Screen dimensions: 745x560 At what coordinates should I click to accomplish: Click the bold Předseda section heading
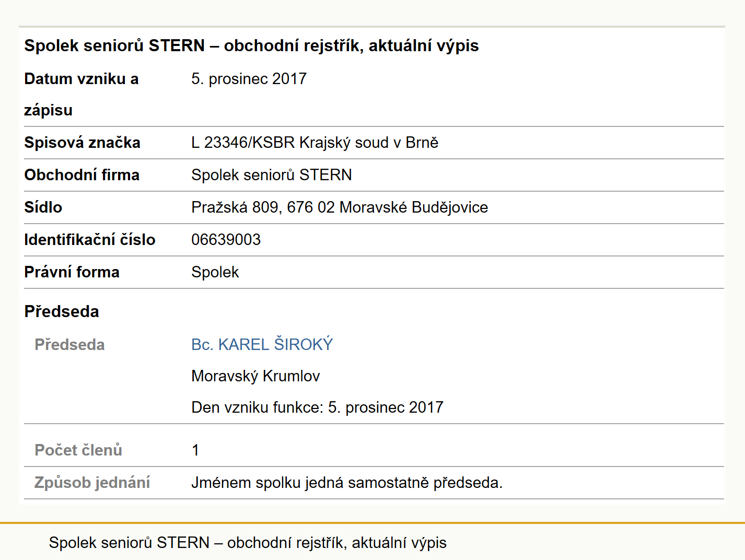point(62,312)
